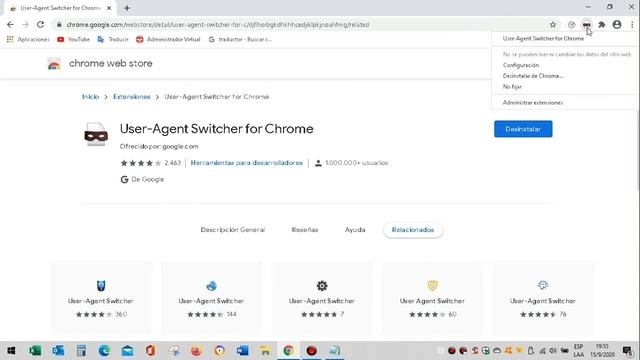Viewport: 640px width, 360px height.
Task: Click the volume speaker tray icon
Action: (x=553, y=351)
